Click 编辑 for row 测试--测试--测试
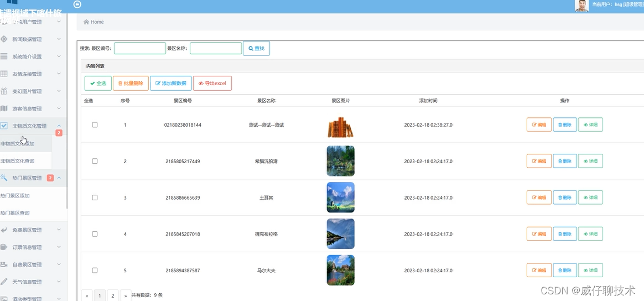Viewport: 644px width, 301px height. point(539,125)
